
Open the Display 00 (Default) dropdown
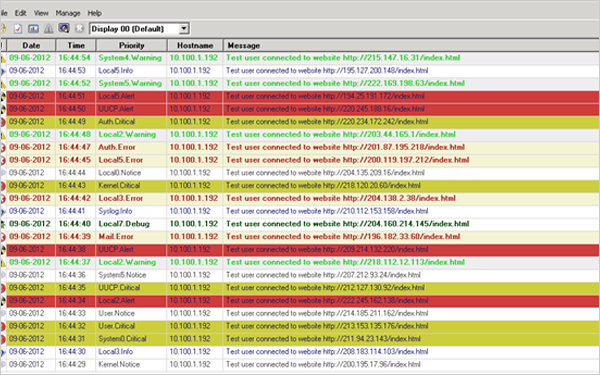184,29
